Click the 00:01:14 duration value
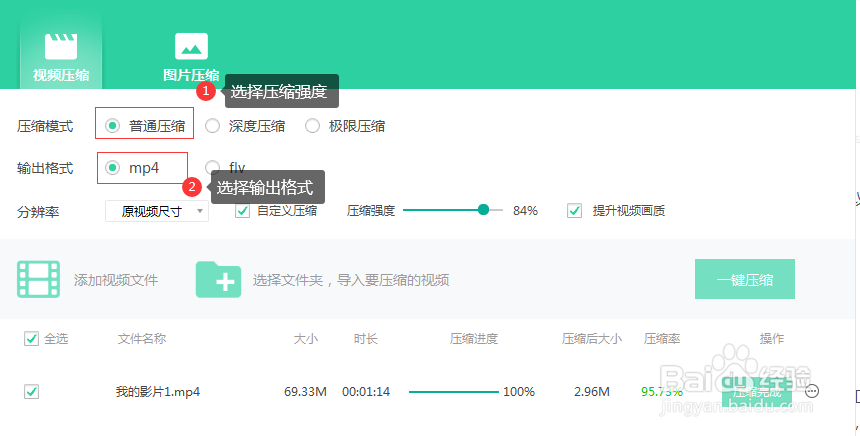 click(366, 392)
